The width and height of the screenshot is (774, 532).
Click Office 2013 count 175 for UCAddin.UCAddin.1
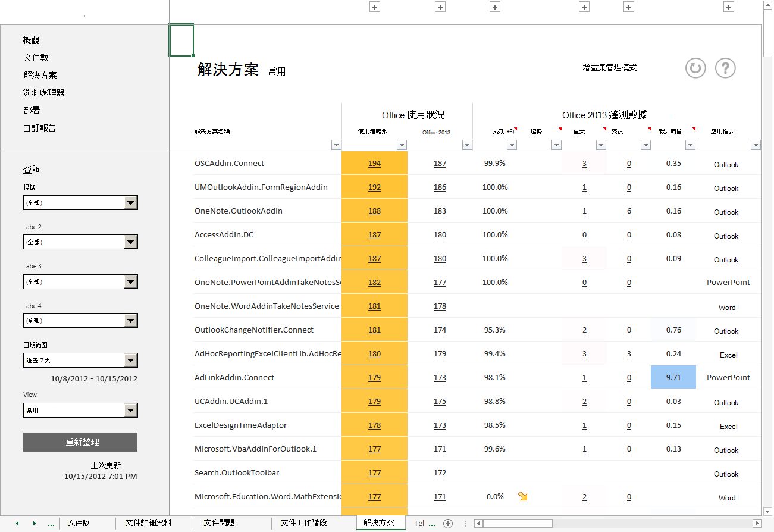coord(440,402)
